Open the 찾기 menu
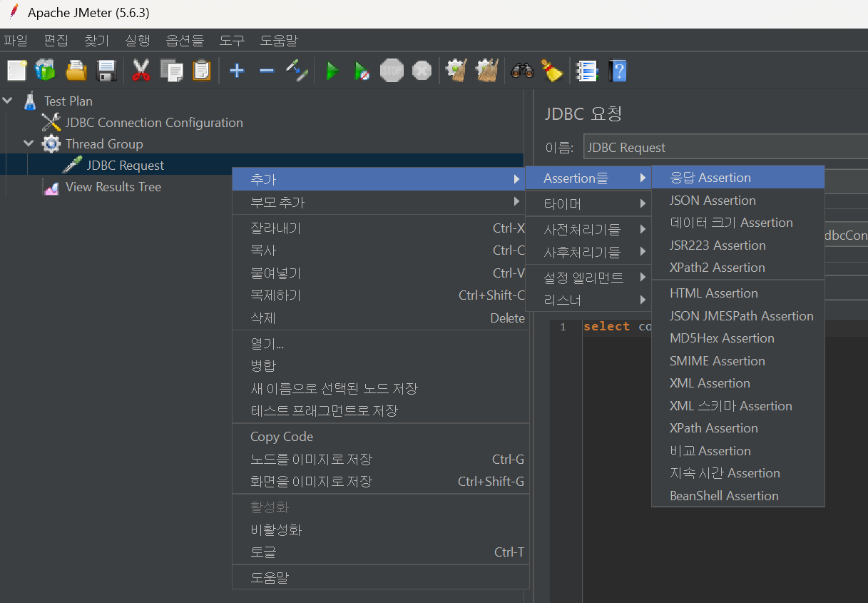This screenshot has height=603, width=868. tap(96, 41)
